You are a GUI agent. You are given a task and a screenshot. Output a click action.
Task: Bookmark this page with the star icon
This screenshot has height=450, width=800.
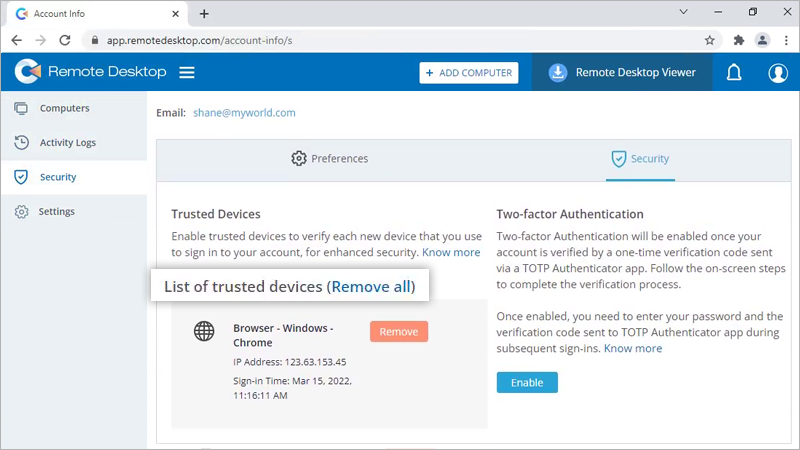[x=710, y=40]
